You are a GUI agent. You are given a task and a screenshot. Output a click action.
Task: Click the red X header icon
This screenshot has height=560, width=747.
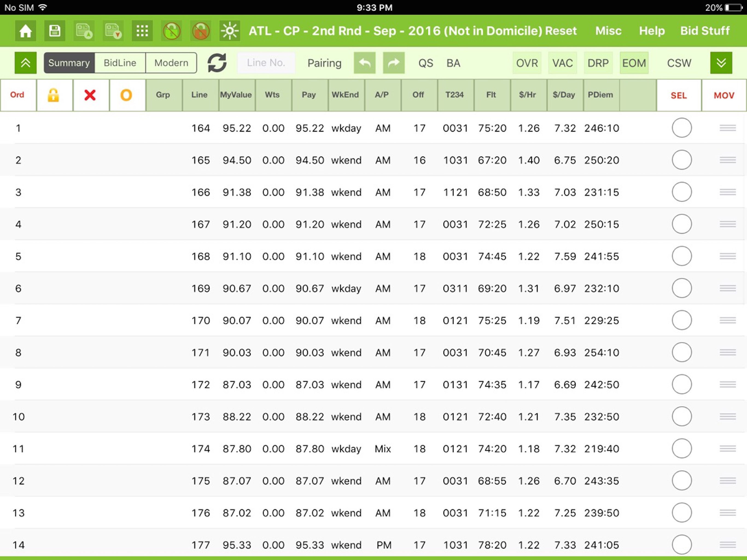90,95
